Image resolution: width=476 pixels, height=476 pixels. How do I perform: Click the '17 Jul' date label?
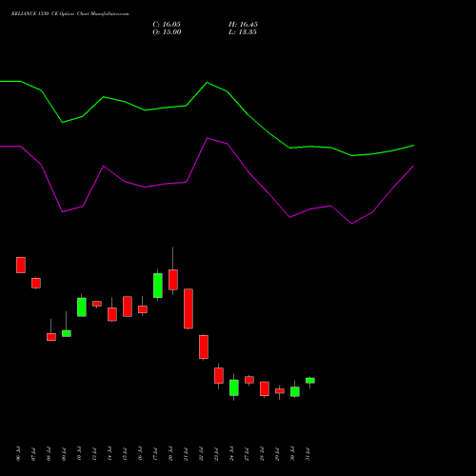click(155, 453)
